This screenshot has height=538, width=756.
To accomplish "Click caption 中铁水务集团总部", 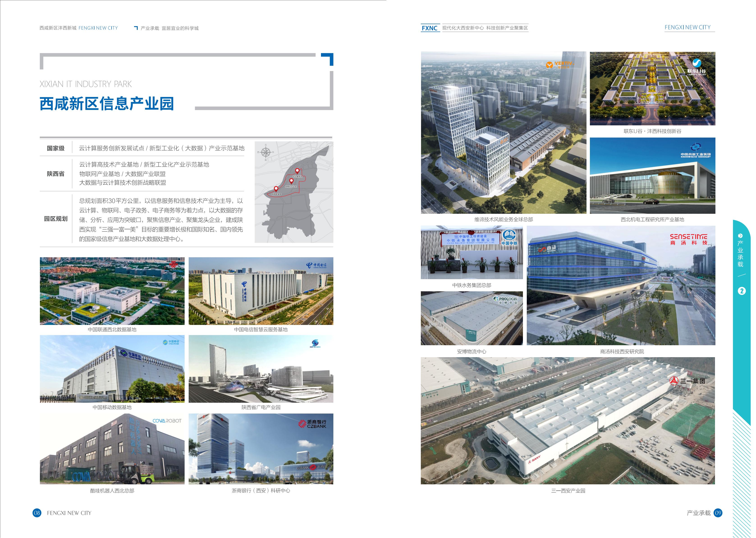I will 472,285.
